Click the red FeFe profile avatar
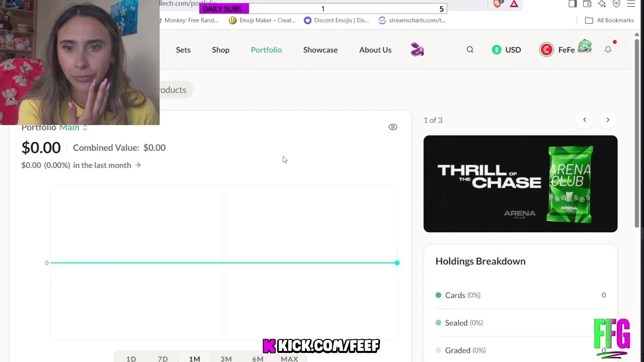Screen dimensions: 644x362 pyautogui.click(x=546, y=50)
